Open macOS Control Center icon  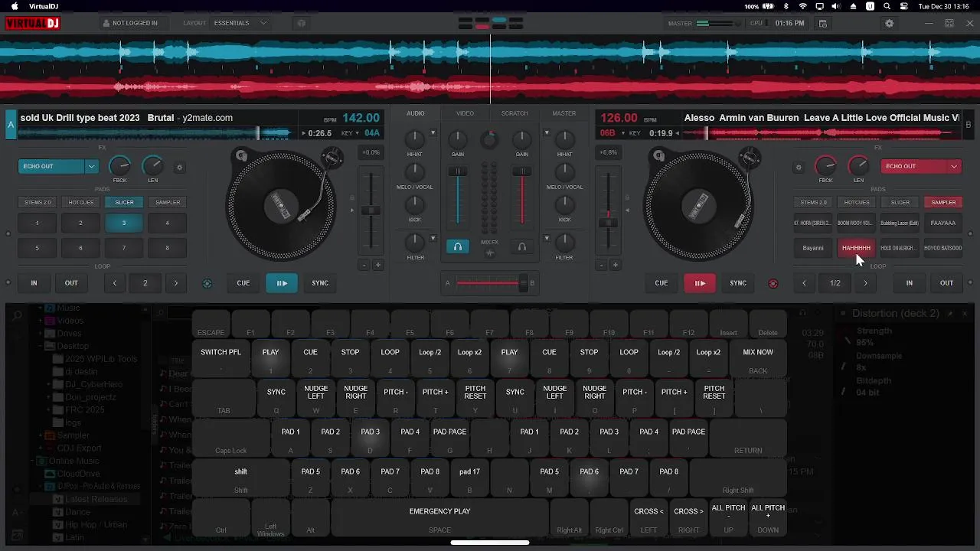tap(903, 6)
